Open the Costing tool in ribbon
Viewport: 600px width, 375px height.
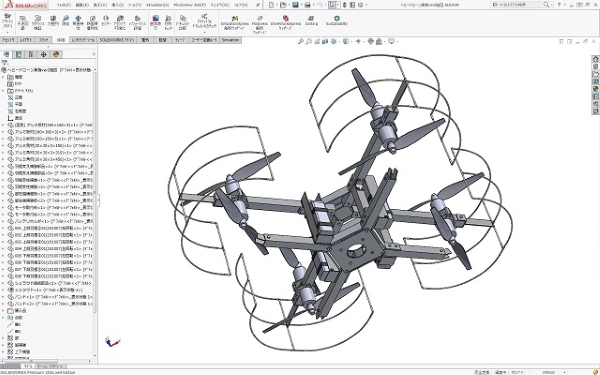311,21
